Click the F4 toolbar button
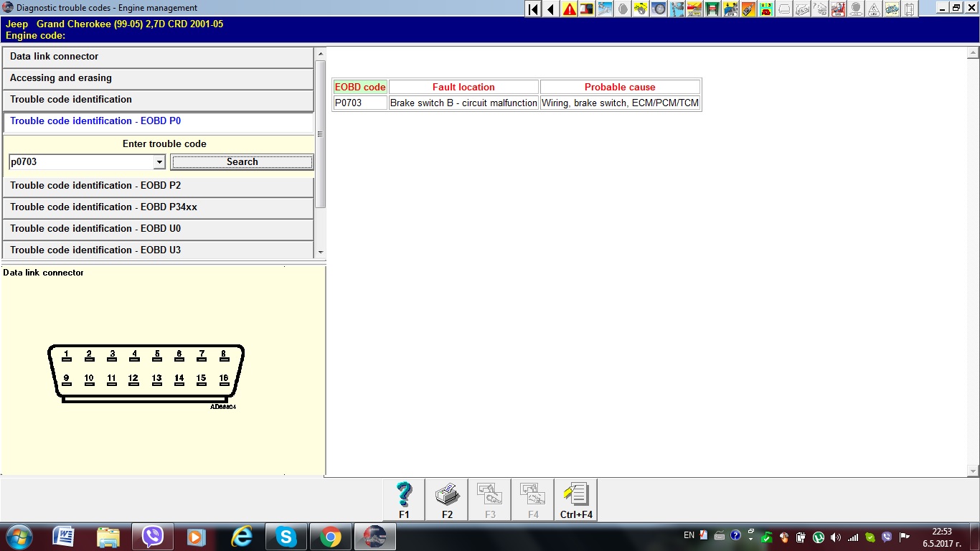This screenshot has height=551, width=980. [533, 500]
